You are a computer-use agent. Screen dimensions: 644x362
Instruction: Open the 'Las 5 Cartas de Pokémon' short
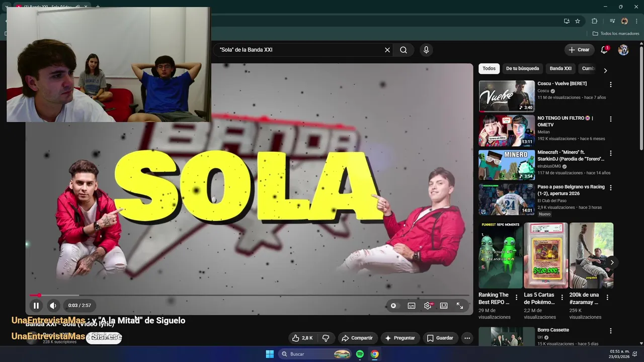click(546, 255)
